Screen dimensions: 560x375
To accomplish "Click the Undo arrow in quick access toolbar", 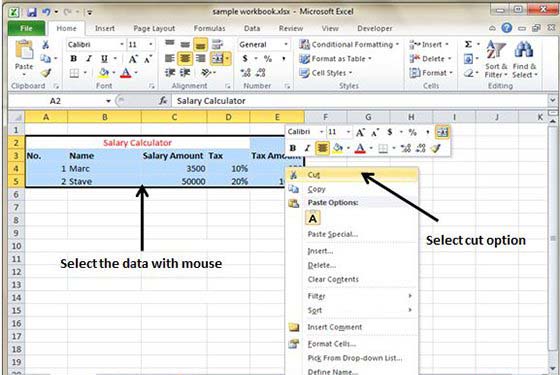I will pyautogui.click(x=46, y=12).
